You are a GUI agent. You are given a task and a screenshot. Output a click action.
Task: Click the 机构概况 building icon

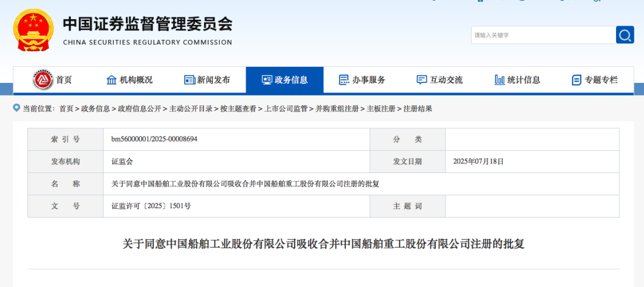(x=112, y=80)
